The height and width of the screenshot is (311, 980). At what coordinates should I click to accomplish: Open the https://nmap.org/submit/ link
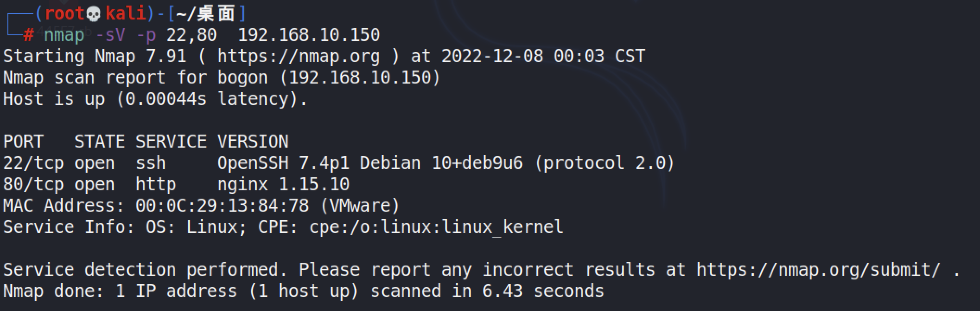[x=819, y=270]
